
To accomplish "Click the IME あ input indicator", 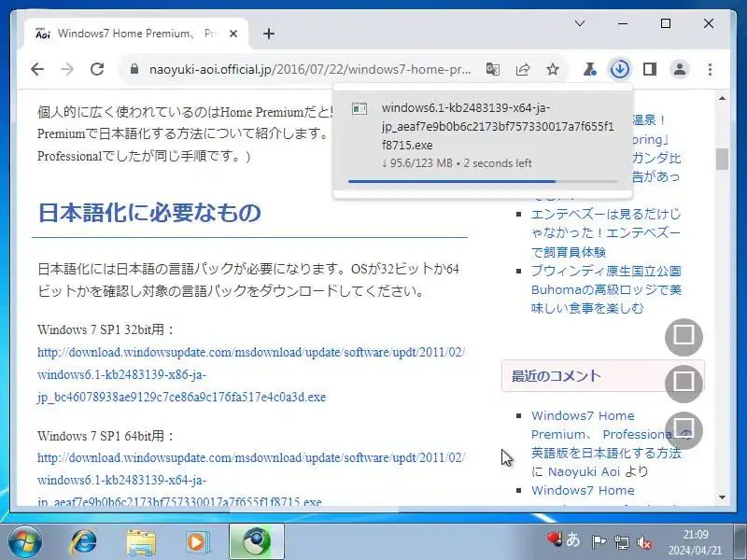I will pyautogui.click(x=573, y=539).
